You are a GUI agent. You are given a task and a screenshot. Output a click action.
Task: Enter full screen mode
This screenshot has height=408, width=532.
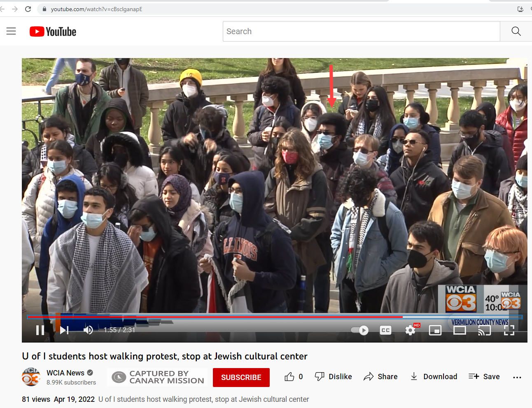pyautogui.click(x=509, y=330)
